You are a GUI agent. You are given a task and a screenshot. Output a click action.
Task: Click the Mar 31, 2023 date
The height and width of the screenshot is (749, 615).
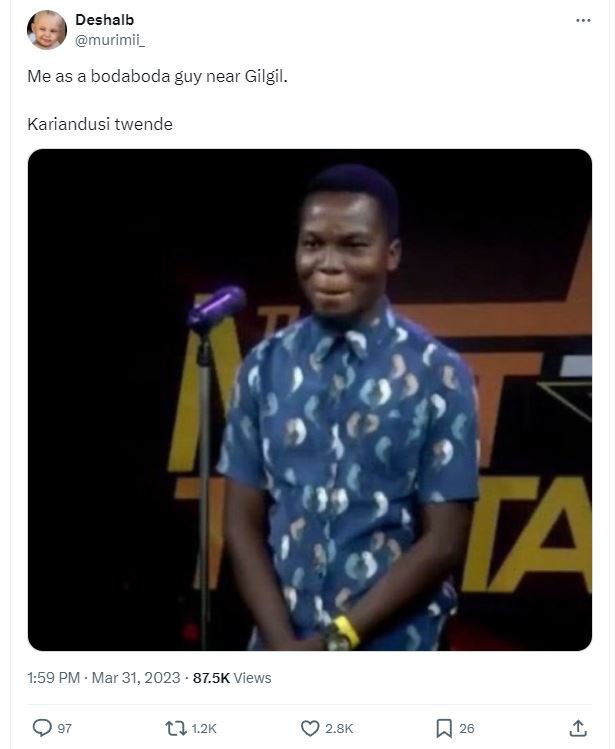[136, 678]
